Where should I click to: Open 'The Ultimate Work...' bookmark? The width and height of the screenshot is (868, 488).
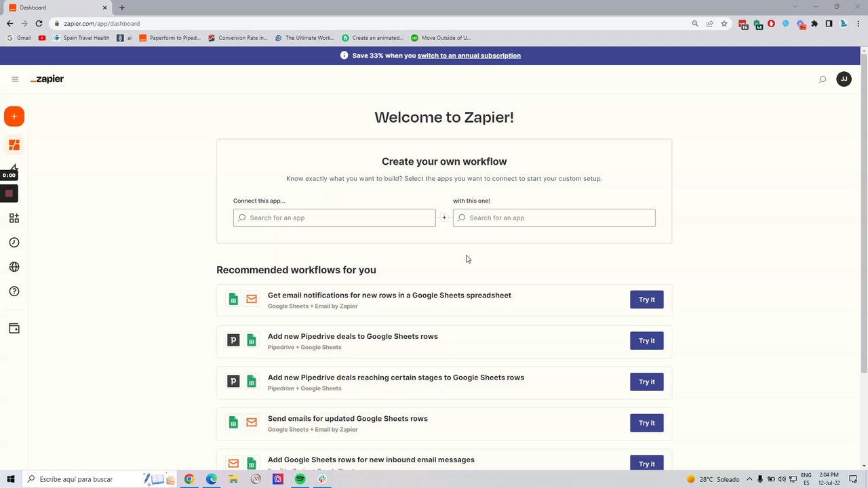[304, 38]
